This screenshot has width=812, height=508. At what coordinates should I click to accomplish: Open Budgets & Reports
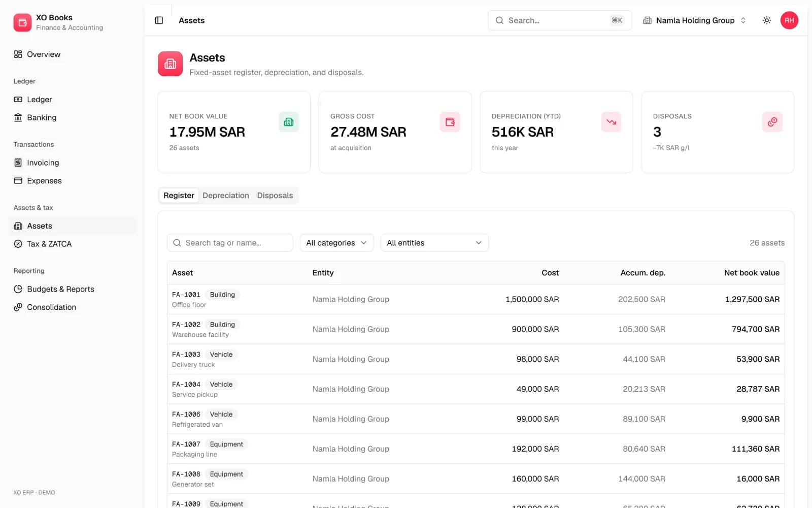pyautogui.click(x=72, y=289)
